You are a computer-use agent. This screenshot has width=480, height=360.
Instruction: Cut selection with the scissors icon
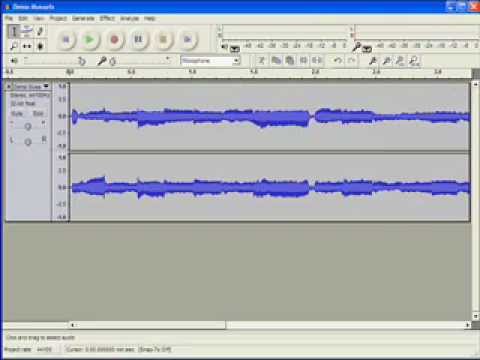(262, 60)
